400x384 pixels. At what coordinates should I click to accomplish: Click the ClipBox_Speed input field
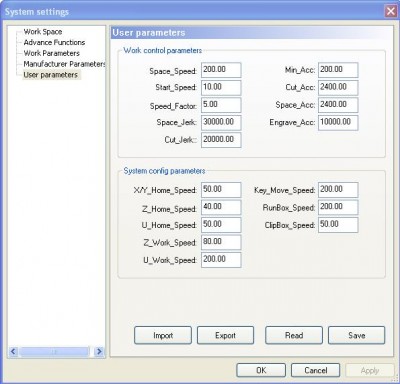pos(338,225)
